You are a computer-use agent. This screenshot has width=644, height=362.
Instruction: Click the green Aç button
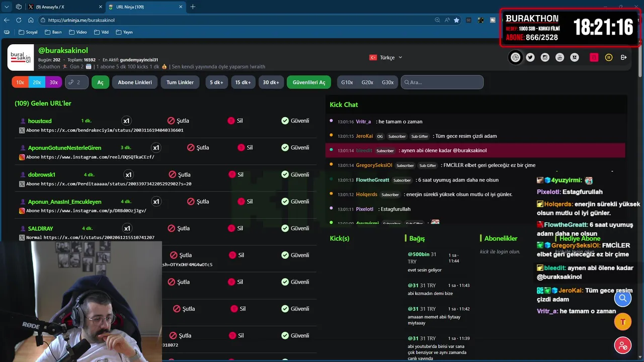[100, 82]
